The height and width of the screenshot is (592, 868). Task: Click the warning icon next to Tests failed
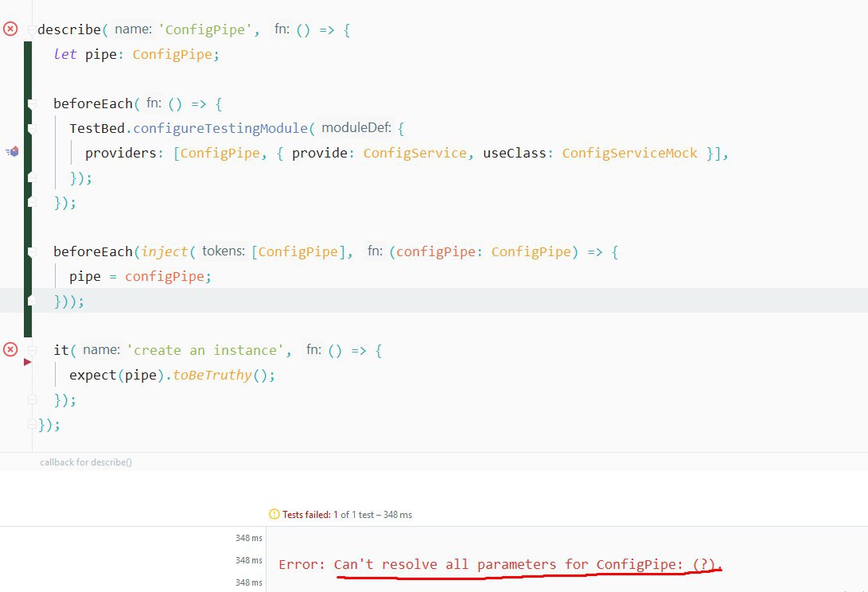274,515
